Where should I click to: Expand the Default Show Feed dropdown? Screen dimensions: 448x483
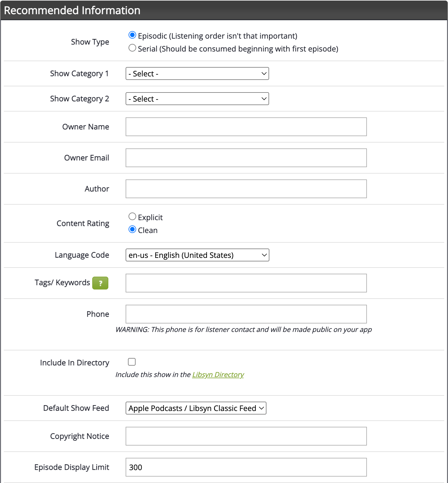pos(196,408)
